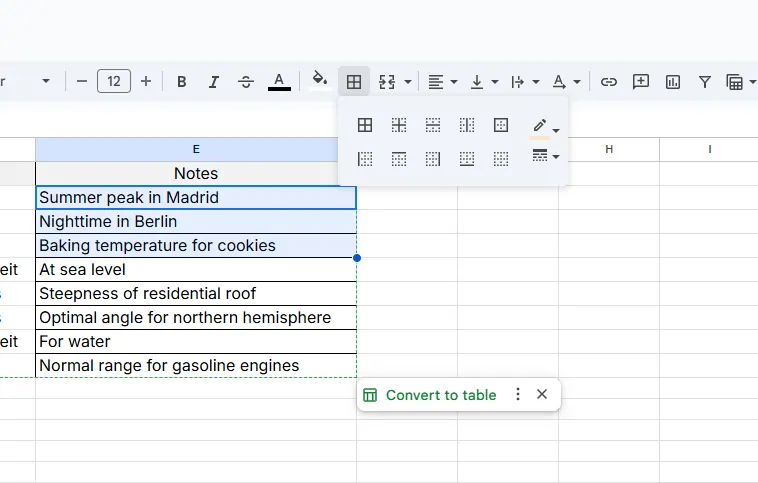Apply inner borders to the selection
The width and height of the screenshot is (758, 483).
pyautogui.click(x=399, y=125)
